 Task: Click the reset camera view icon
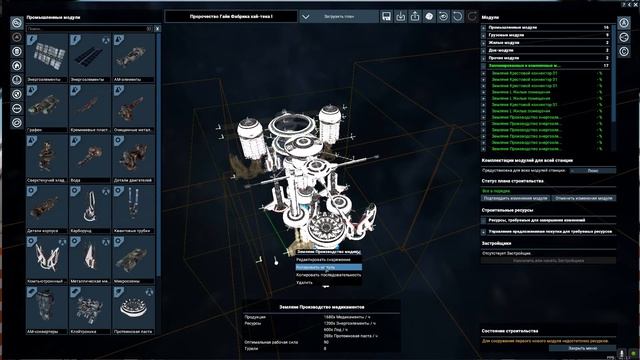[x=443, y=16]
